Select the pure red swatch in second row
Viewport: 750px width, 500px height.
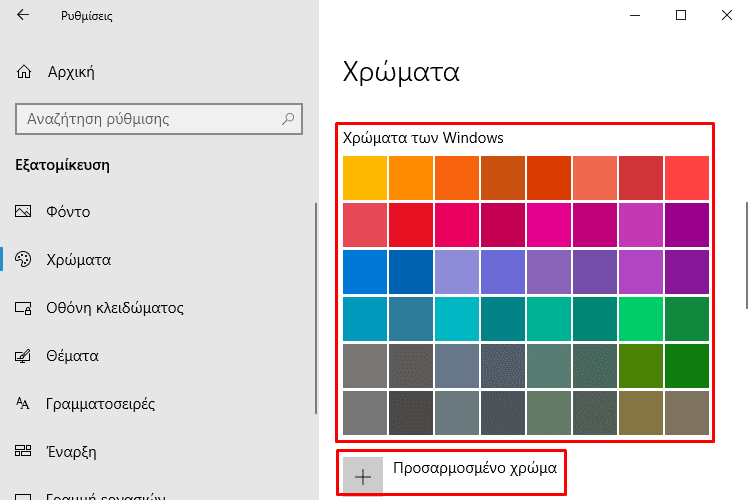click(x=411, y=225)
